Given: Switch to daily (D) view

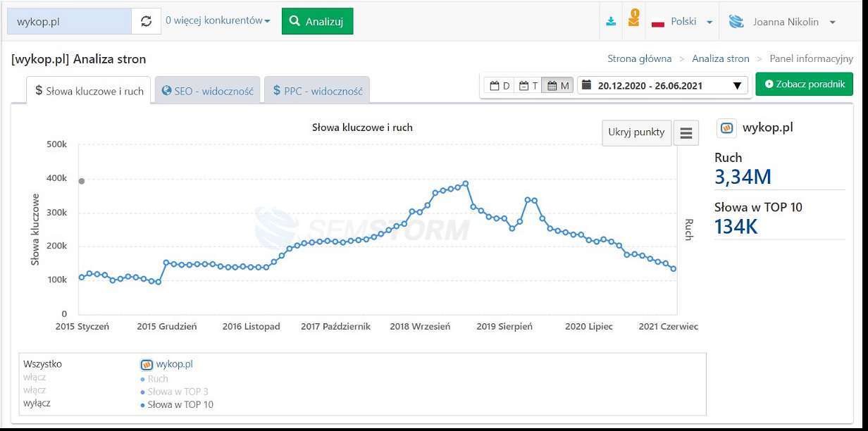Looking at the screenshot, I should pyautogui.click(x=500, y=86).
